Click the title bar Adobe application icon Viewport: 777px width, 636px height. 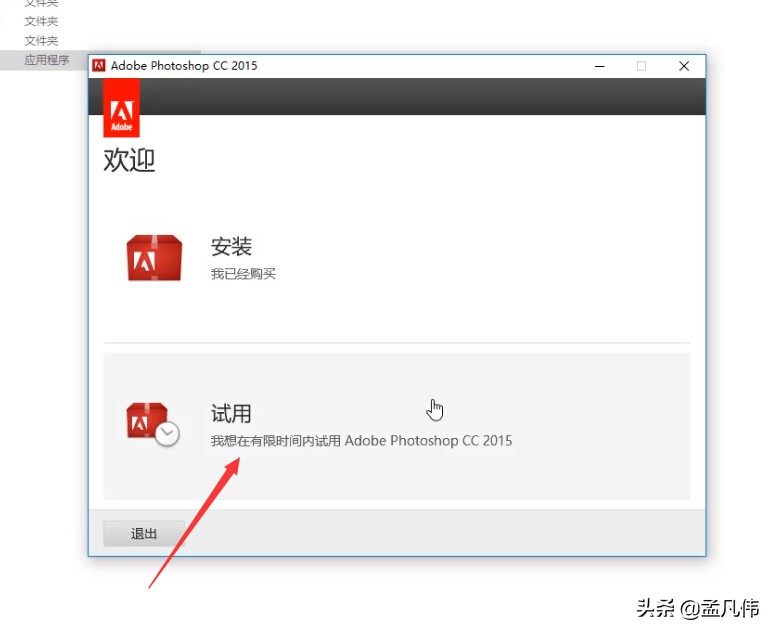[99, 65]
